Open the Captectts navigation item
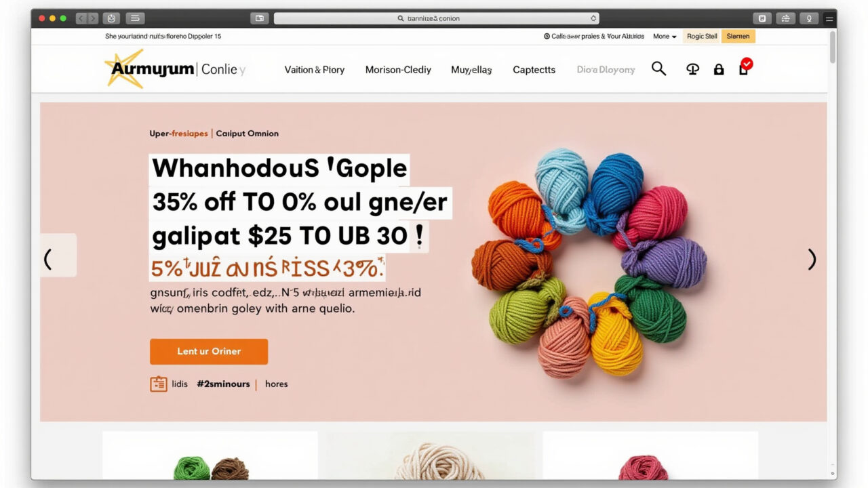 pyautogui.click(x=534, y=70)
